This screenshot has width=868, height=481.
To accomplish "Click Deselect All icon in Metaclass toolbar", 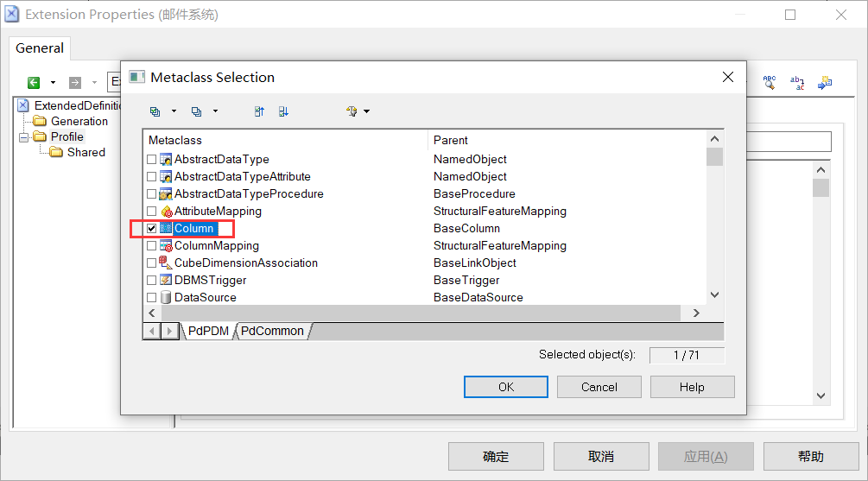I will click(197, 111).
